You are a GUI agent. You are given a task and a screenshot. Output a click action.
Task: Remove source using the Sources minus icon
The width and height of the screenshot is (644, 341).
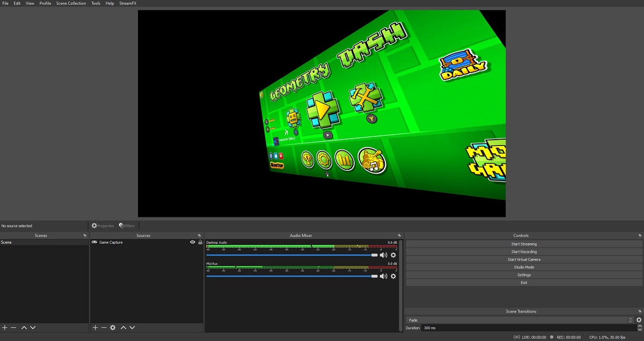[x=104, y=328]
